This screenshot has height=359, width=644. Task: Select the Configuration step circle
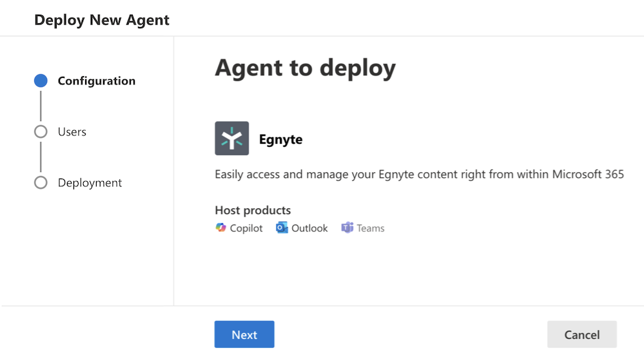(x=41, y=81)
